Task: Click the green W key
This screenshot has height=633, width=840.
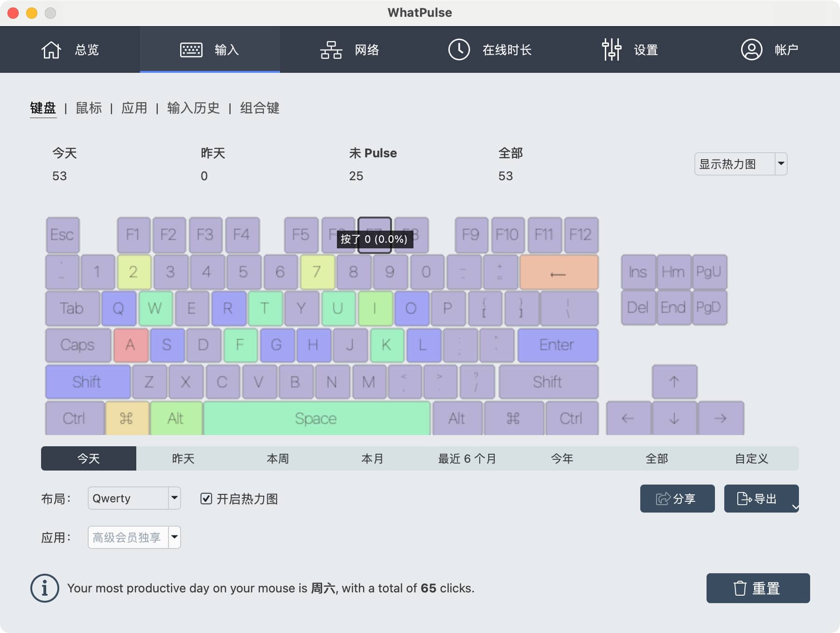Action: 156,309
